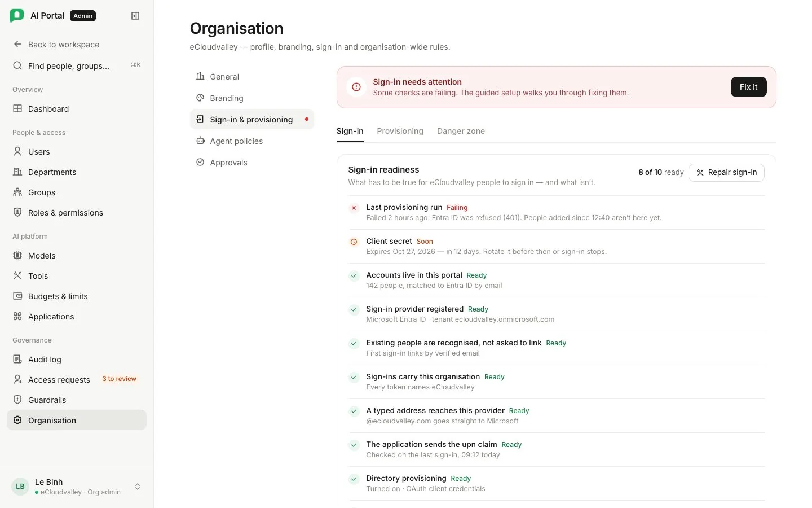Click the Users person icon
Screen dimensions: 812x508
[x=17, y=151]
